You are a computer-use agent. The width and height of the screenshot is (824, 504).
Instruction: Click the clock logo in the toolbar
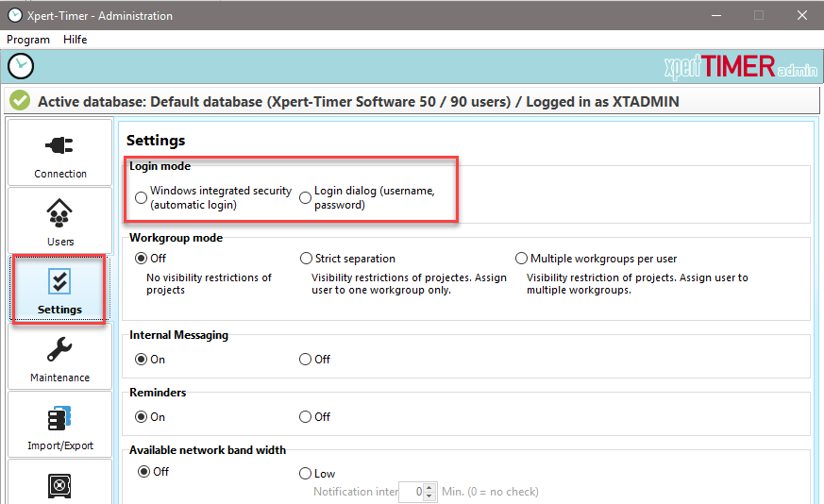click(21, 66)
